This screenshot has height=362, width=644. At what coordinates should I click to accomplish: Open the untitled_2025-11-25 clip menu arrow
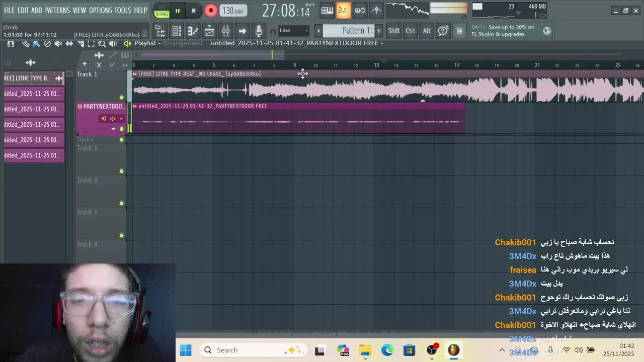click(135, 106)
